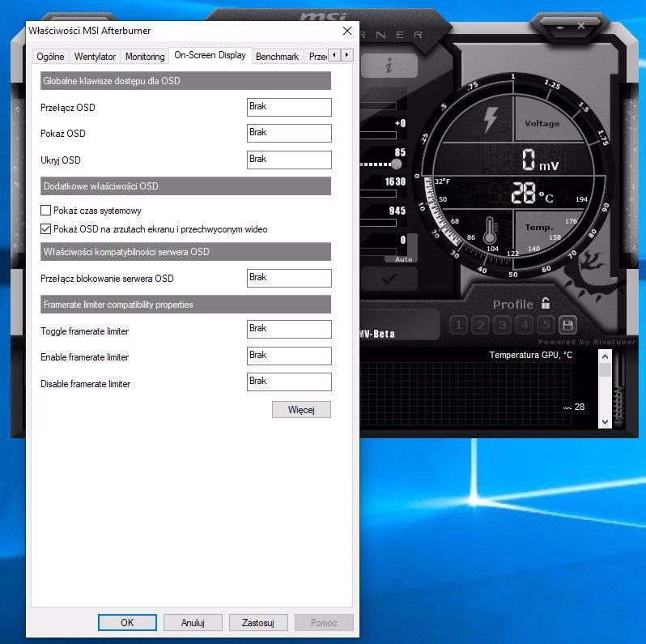Screen dimensions: 646x644
Task: Click the profile lock icon
Action: tap(546, 304)
